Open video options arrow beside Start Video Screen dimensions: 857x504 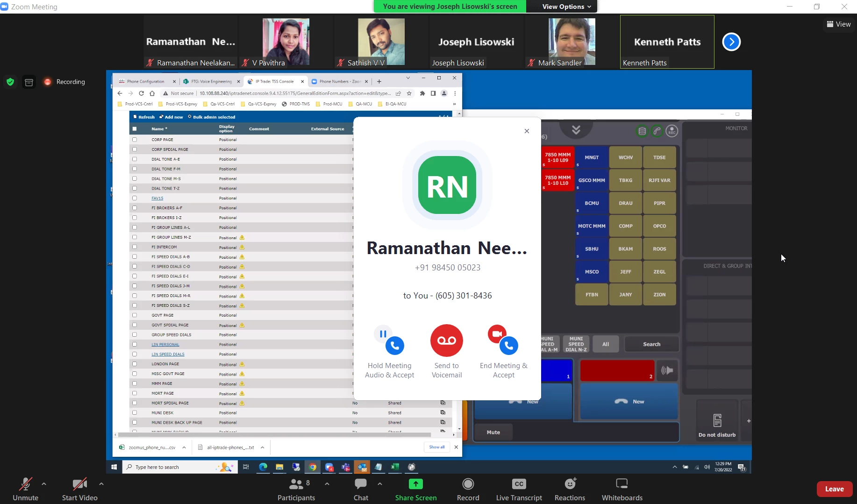pyautogui.click(x=101, y=484)
